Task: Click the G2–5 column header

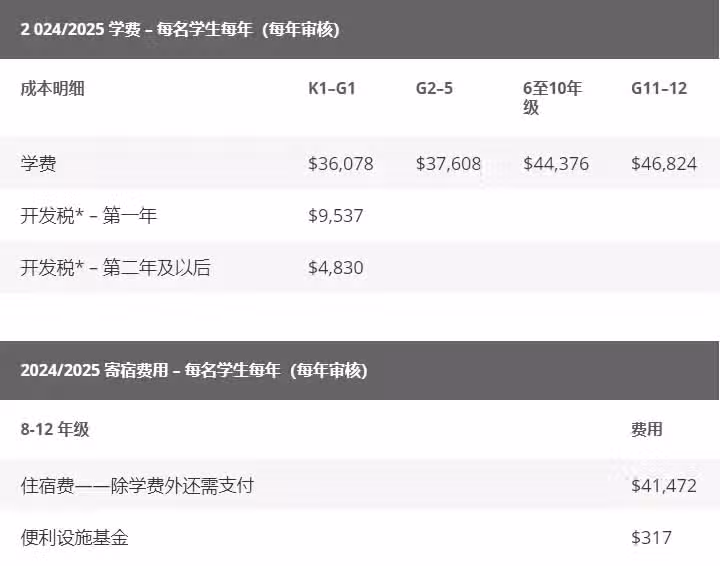Action: (434, 88)
